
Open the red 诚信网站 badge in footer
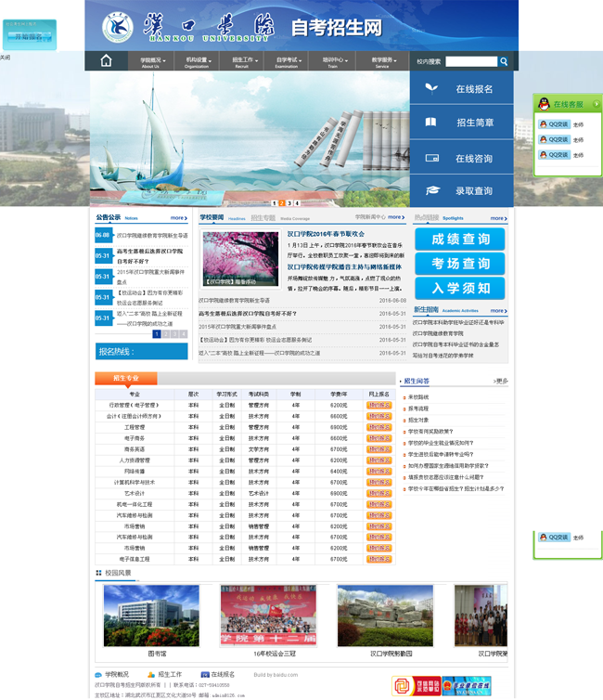coord(417,686)
